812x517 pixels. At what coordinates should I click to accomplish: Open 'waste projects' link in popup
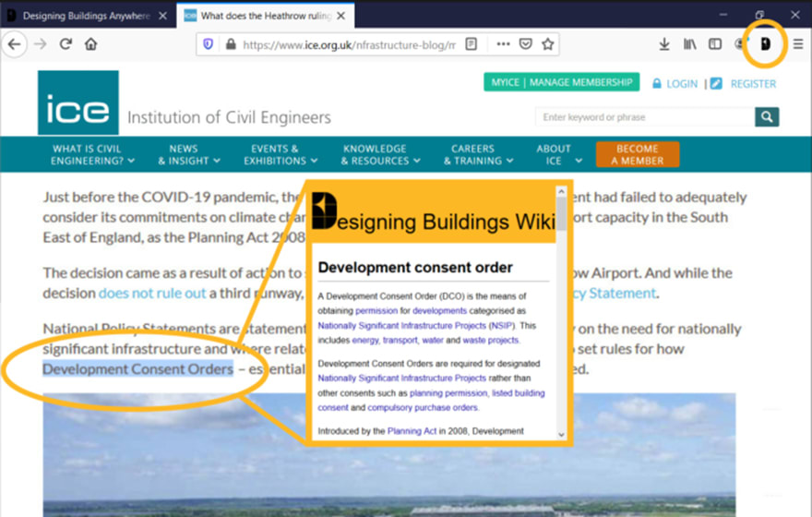point(490,341)
